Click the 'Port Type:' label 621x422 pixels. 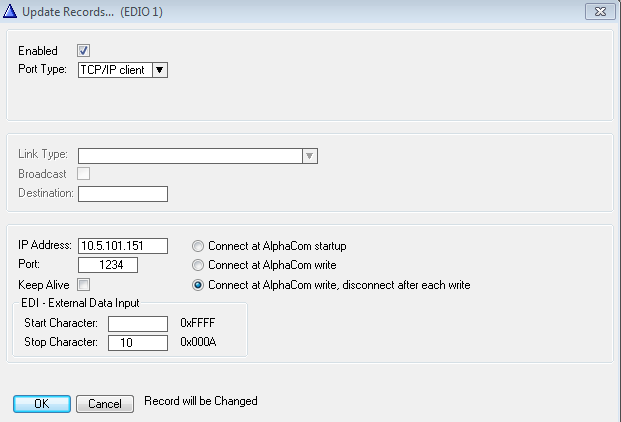[42, 69]
